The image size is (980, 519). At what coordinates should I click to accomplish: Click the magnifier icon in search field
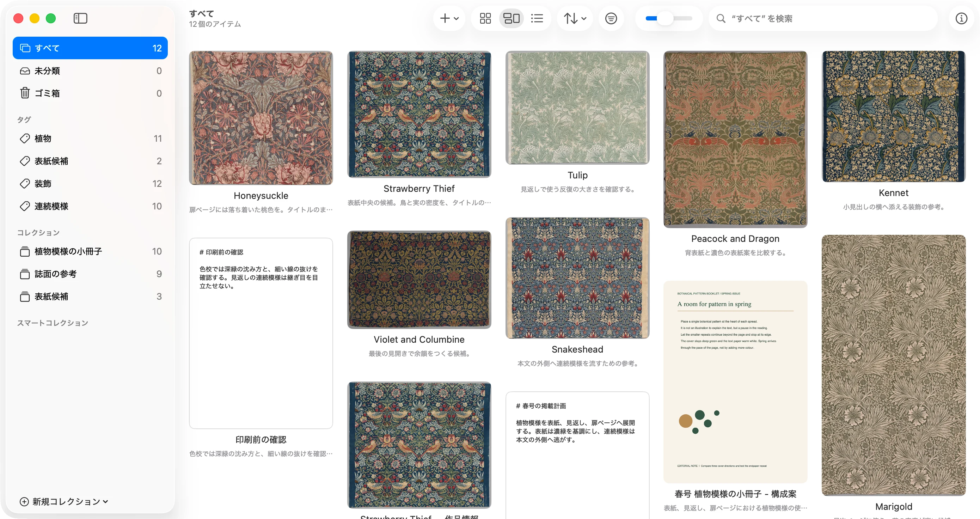(x=720, y=18)
